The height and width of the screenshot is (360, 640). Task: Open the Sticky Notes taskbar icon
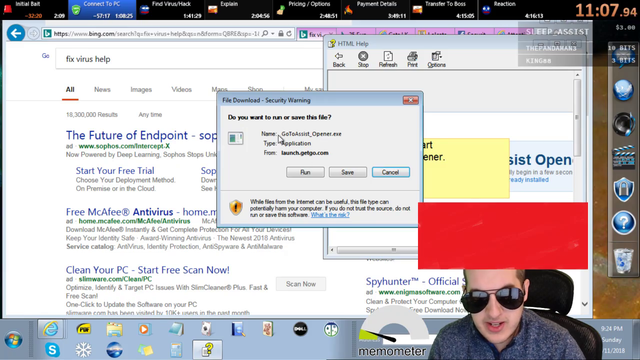(x=145, y=350)
